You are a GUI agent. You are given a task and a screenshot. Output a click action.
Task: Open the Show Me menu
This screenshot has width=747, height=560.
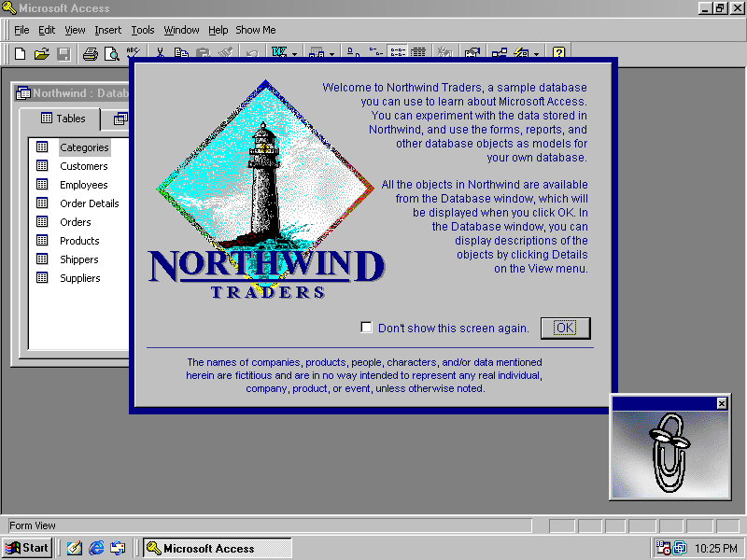point(256,30)
